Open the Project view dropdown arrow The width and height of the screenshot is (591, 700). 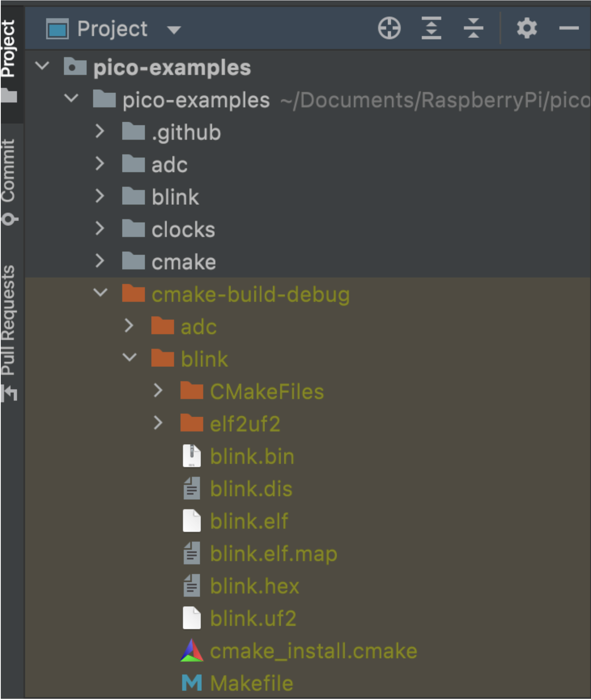click(174, 30)
